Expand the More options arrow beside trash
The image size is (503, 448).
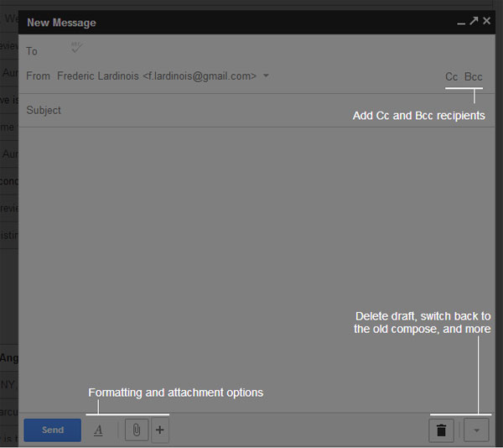coord(476,430)
